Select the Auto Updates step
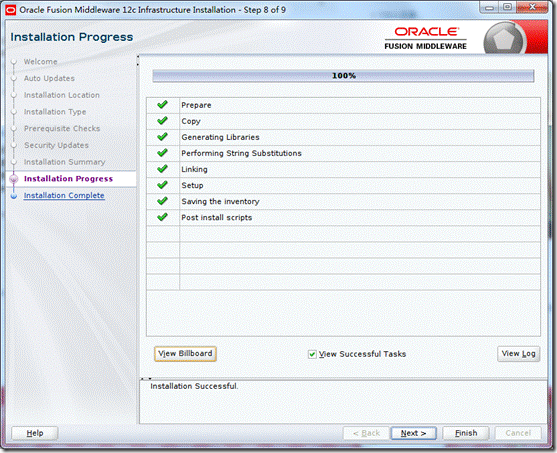 click(x=49, y=78)
